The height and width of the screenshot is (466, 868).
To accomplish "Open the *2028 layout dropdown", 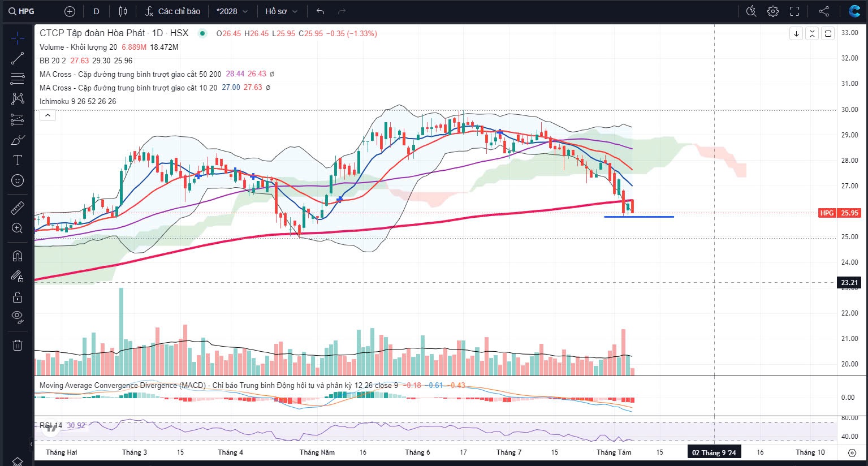I will tap(232, 11).
